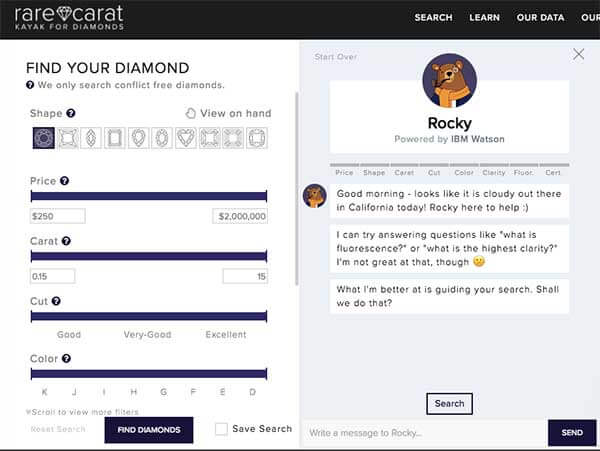Open OUR DATA in the top navigation
The height and width of the screenshot is (451, 600).
pos(540,18)
